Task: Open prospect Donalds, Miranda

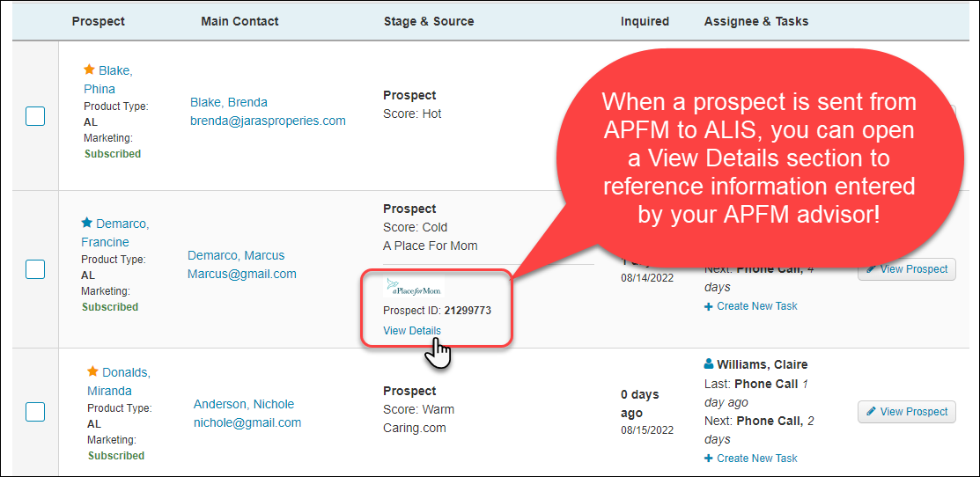Action: click(x=119, y=381)
